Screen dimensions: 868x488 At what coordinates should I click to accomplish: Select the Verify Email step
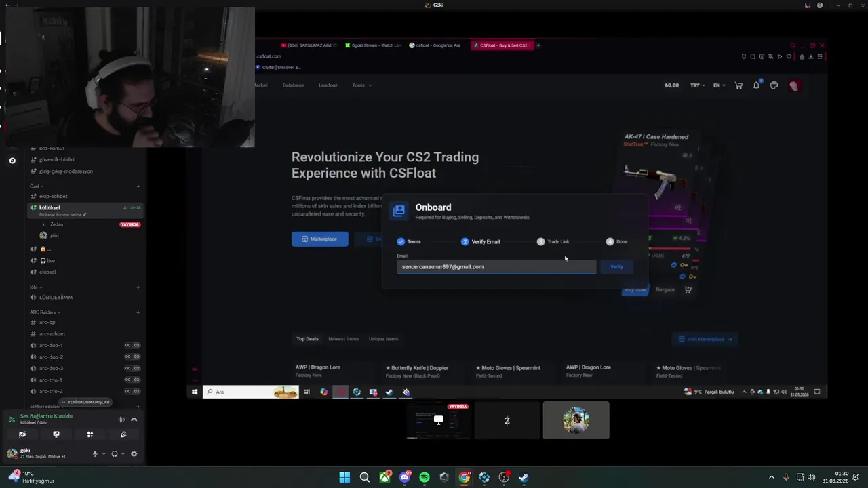click(x=480, y=241)
